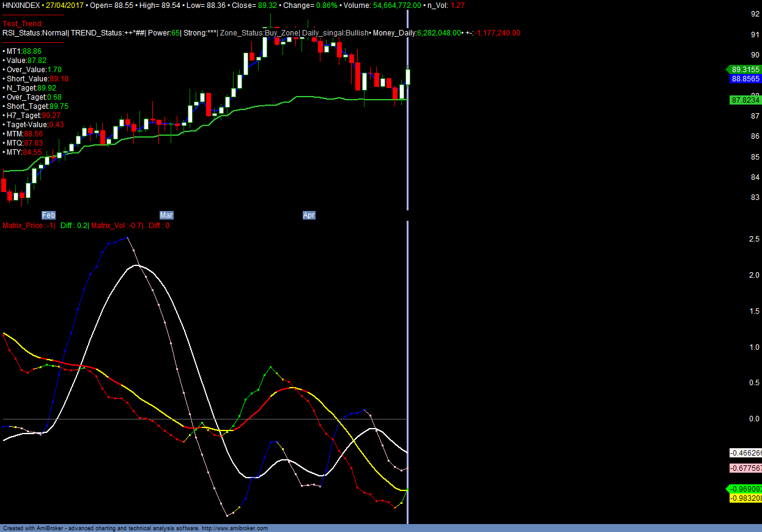Select the blue 88.8565 price tag

pyautogui.click(x=745, y=79)
